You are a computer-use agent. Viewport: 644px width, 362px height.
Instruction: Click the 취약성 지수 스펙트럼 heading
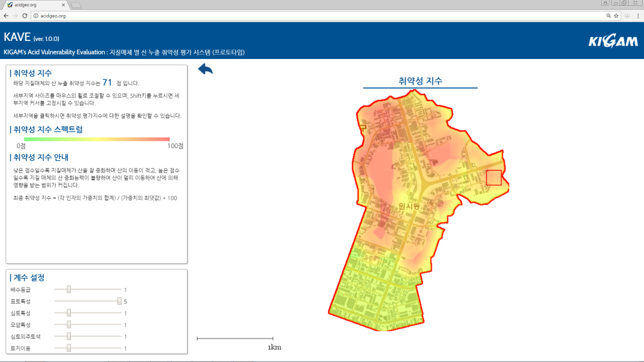pyautogui.click(x=47, y=130)
